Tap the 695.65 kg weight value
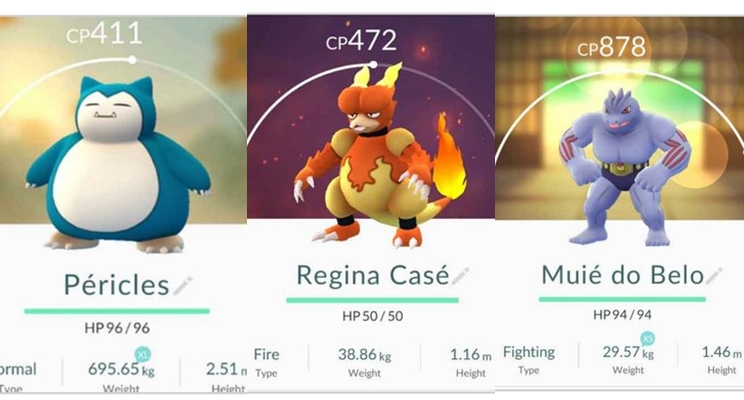Viewport: 744px width, 400px height. pyautogui.click(x=121, y=369)
